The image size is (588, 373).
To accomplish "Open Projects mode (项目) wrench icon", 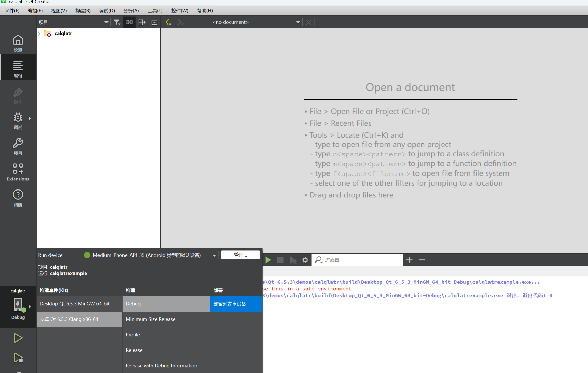I will (x=18, y=146).
